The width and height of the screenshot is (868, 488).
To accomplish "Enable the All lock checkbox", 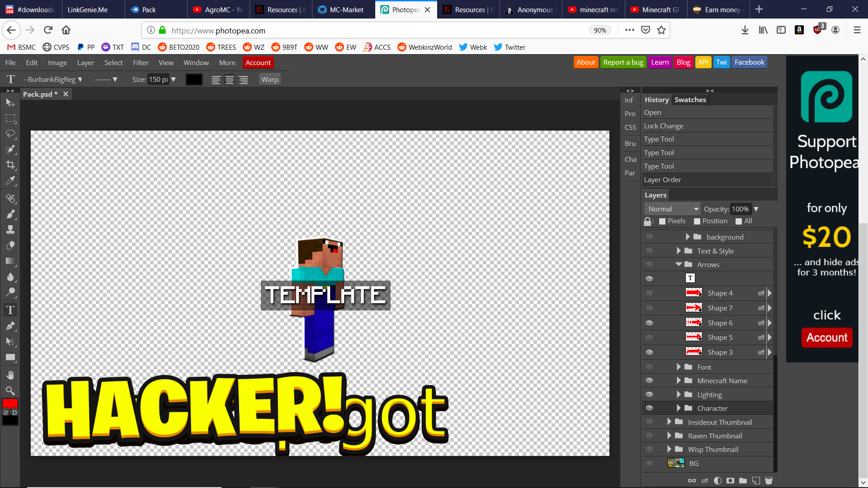I will click(x=739, y=221).
